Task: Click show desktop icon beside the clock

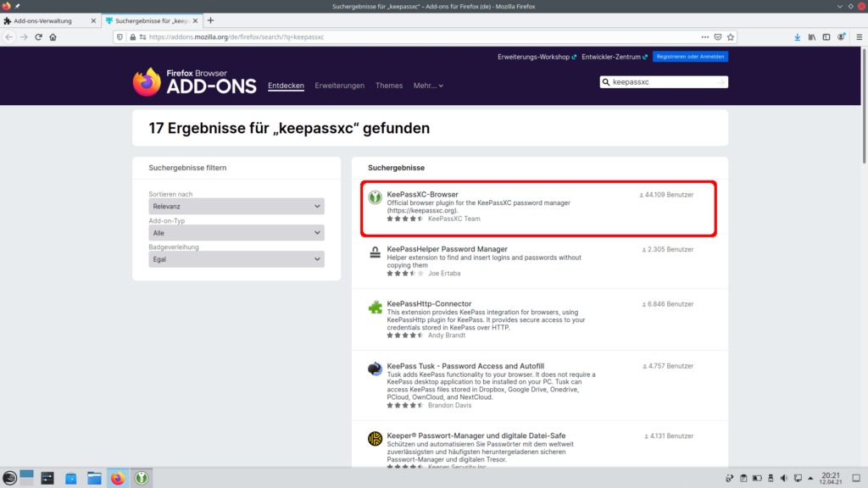Action: click(x=856, y=478)
